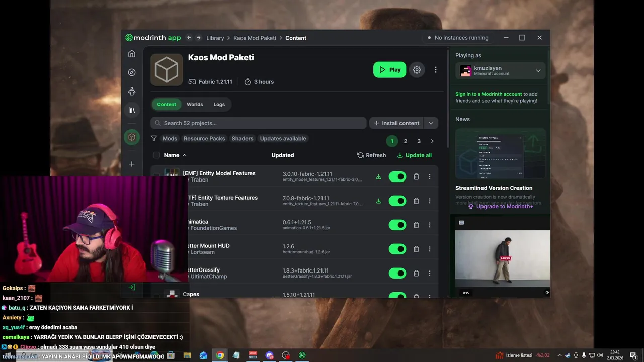Open the Streamlined Version Creation news thumbnail
Viewport: 644px width, 362px height.
(500, 154)
